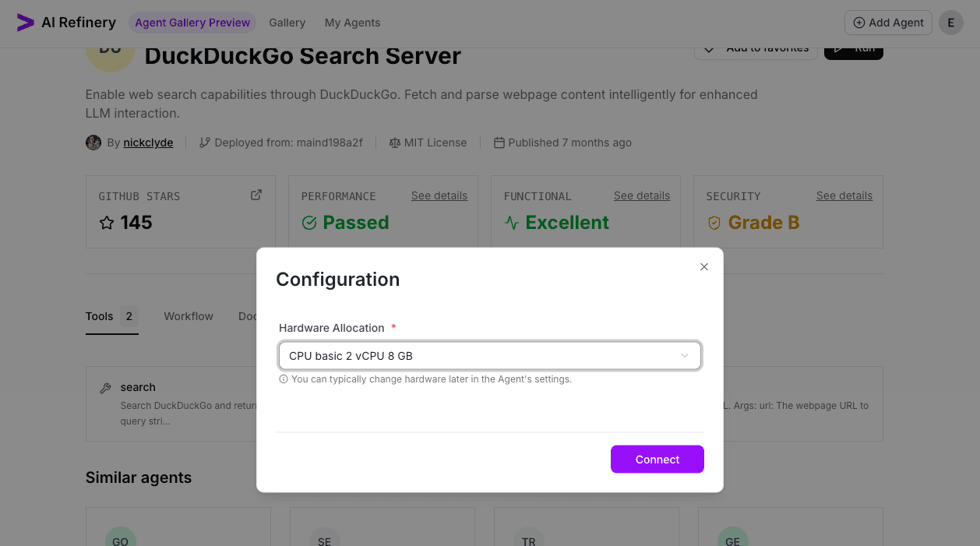Open nickclyde's profile link
Image resolution: width=980 pixels, height=546 pixels.
tap(148, 143)
